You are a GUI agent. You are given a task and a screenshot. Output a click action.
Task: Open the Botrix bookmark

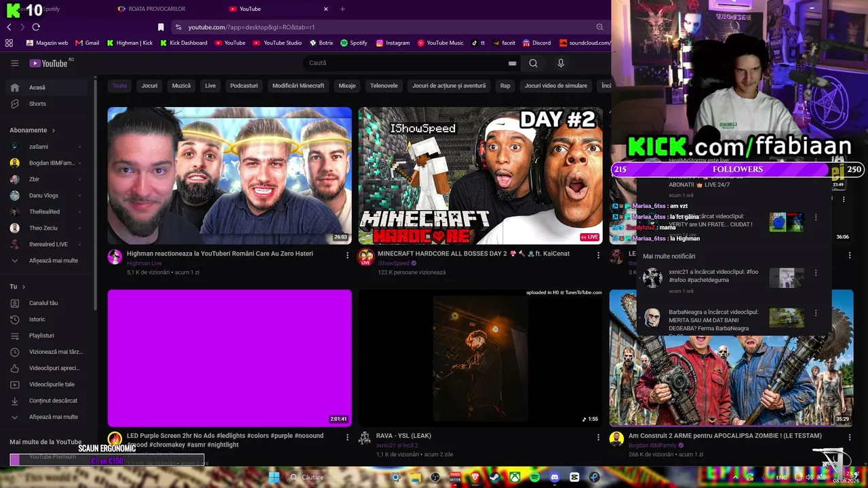coord(321,43)
